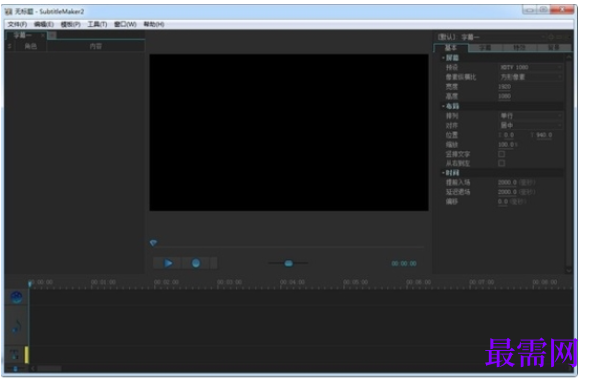Click the blue Play button
Screen dimensions: 597x384
(168, 263)
